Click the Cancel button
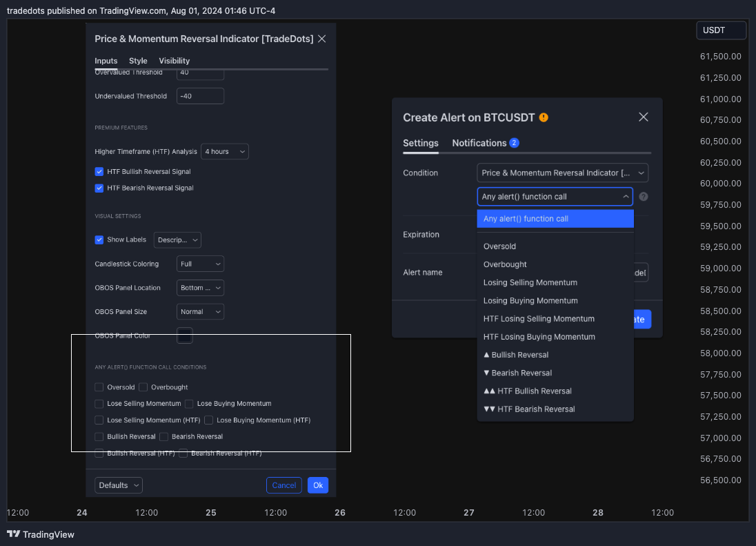Image resolution: width=756 pixels, height=546 pixels. (x=284, y=485)
